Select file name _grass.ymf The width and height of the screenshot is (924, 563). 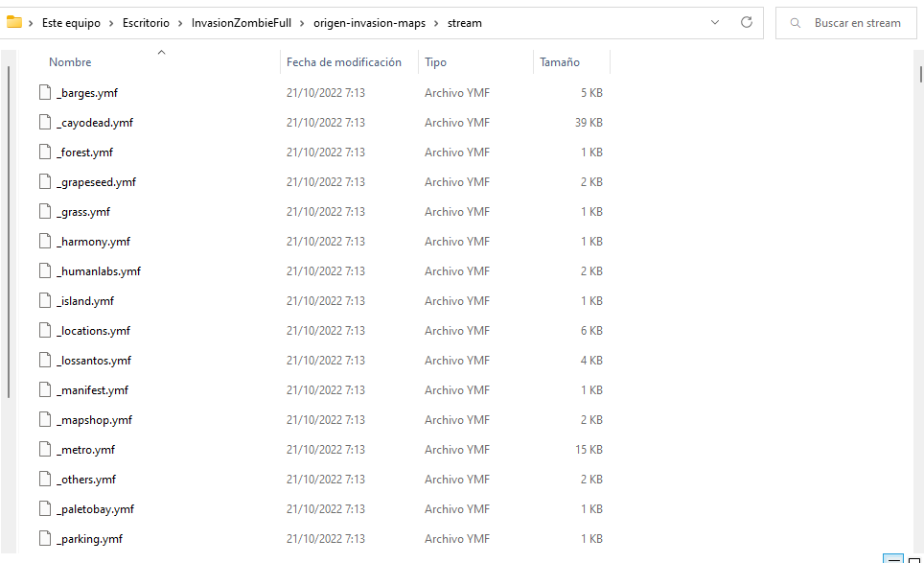83,211
